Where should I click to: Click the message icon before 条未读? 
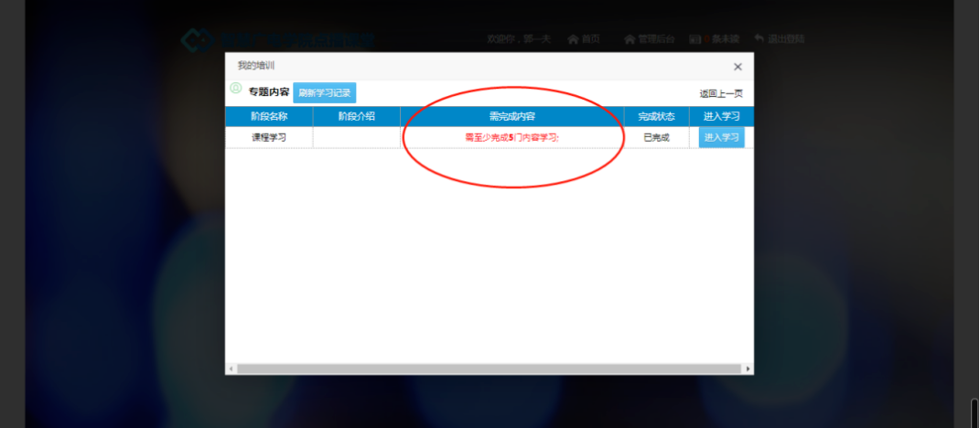pos(695,38)
